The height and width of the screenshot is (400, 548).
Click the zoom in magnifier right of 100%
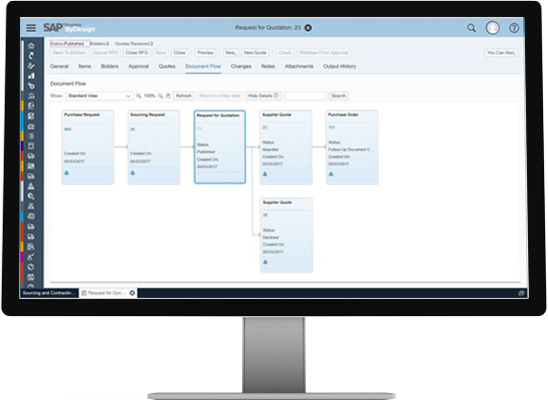click(x=160, y=96)
